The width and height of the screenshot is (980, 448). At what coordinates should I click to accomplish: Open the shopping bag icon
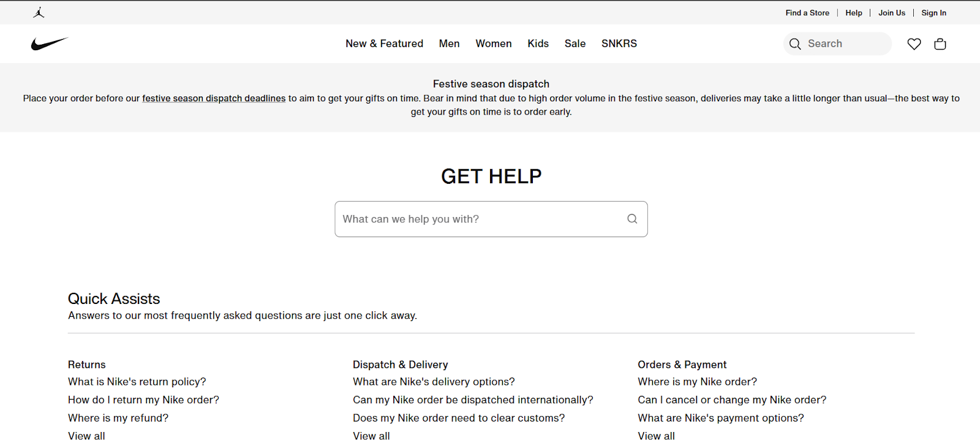[x=940, y=44]
